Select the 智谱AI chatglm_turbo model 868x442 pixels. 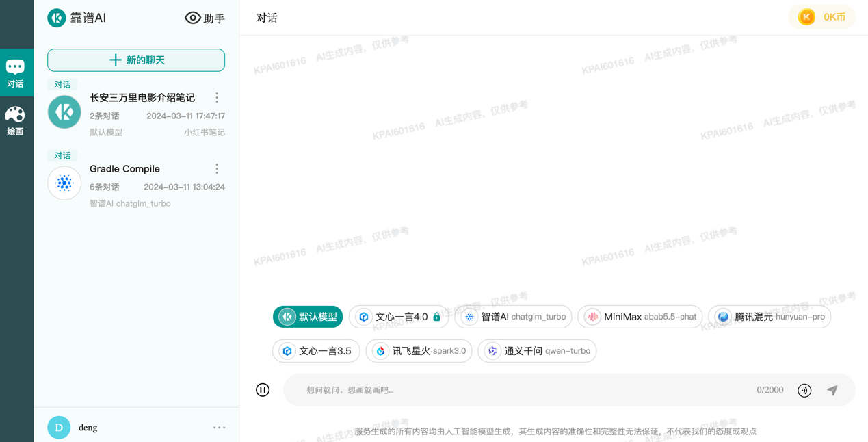[x=513, y=317]
